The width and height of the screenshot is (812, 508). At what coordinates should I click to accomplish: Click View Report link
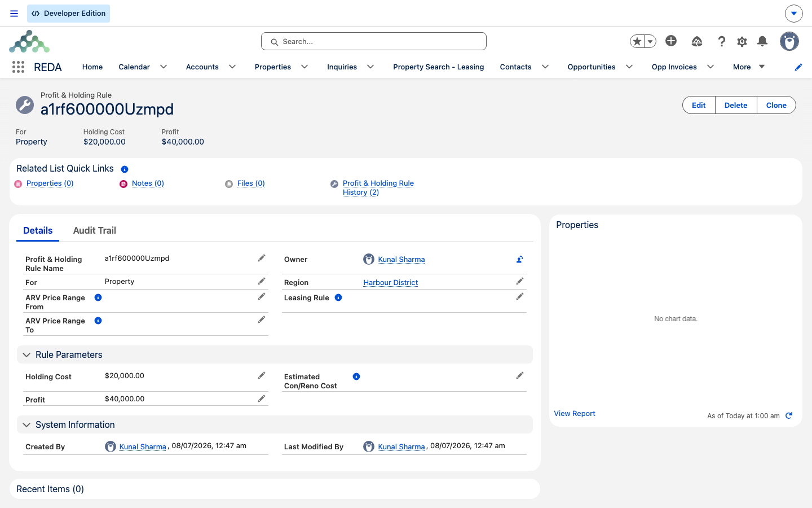(575, 414)
